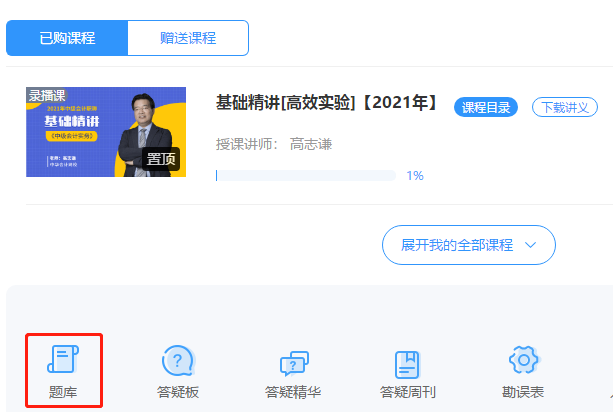Click the 录播课 tag on thumbnail
613x412 pixels.
pos(47,95)
